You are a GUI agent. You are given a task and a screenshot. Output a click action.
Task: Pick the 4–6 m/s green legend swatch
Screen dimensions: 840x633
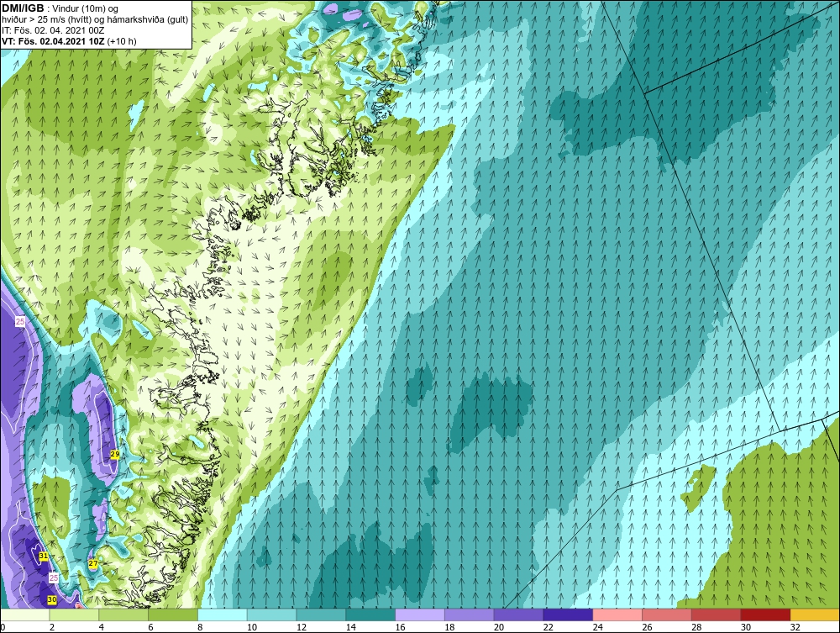(x=123, y=615)
